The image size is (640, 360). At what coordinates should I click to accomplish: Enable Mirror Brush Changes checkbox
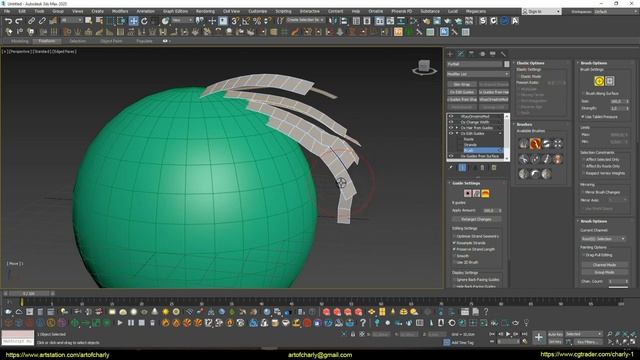pos(583,192)
